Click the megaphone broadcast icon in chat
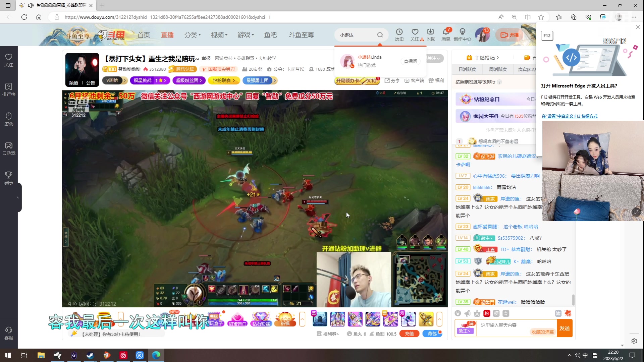Screen dimensions: 644x362 pos(468,313)
